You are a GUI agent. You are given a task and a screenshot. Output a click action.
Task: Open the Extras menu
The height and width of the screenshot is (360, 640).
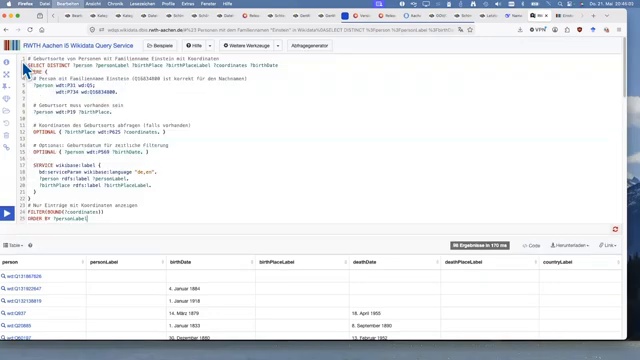188,4
